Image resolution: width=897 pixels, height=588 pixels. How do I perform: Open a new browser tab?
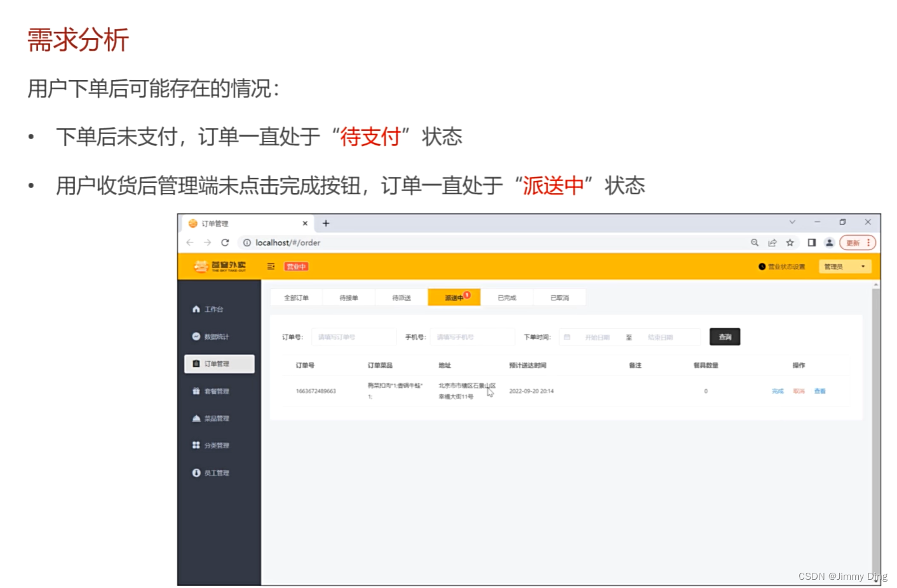(x=326, y=224)
